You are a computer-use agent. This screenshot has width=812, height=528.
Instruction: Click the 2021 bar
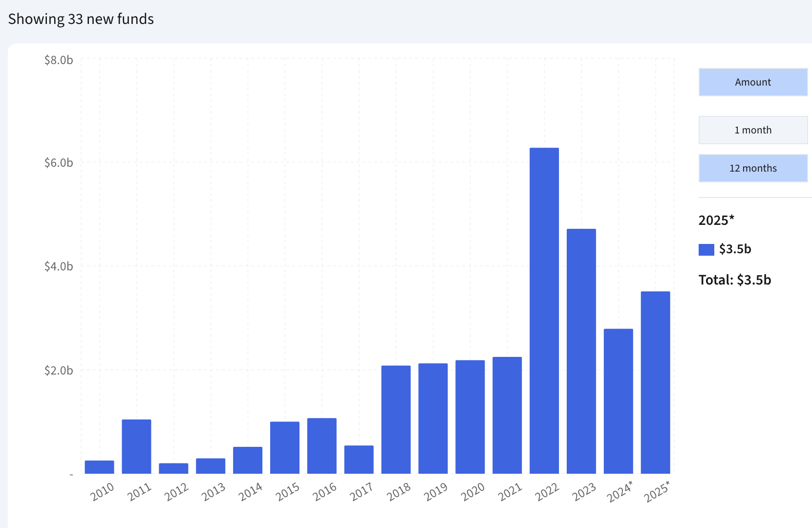[x=507, y=415]
